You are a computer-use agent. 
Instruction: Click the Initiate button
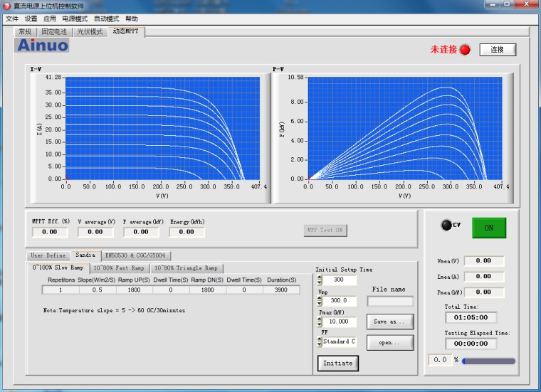pyautogui.click(x=337, y=363)
